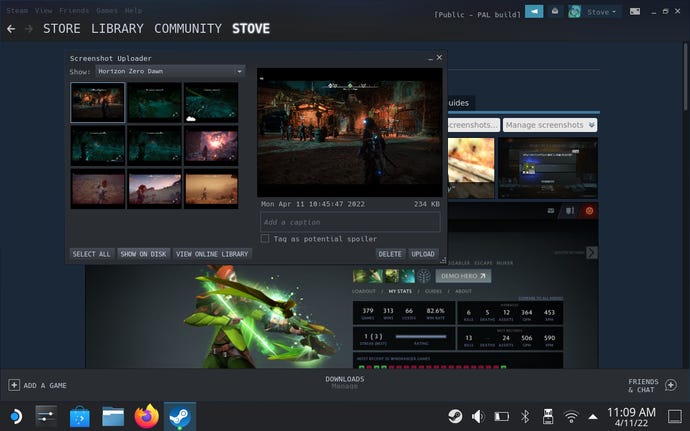This screenshot has width=690, height=431.
Task: Click the shield icon on Dota panel
Action: click(570, 211)
